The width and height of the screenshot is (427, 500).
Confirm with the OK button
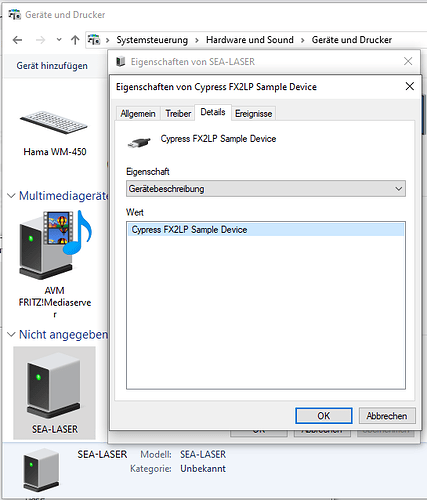point(324,416)
